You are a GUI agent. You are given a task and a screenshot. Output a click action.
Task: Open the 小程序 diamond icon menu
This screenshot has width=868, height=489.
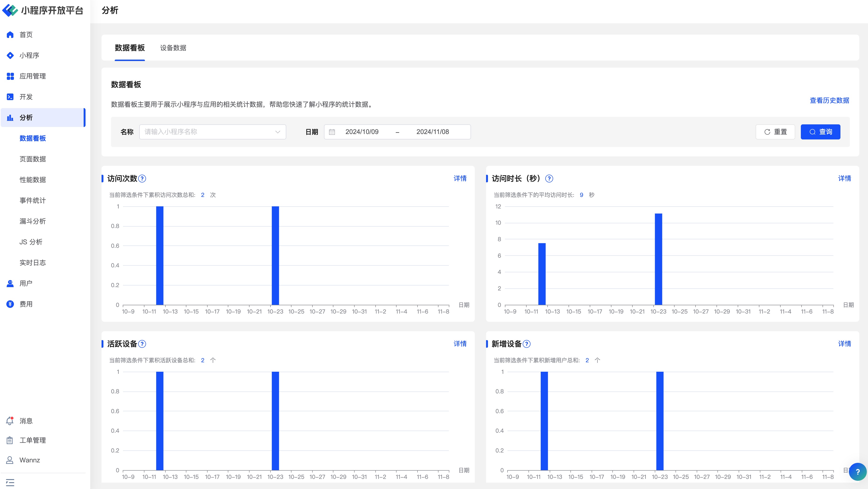(x=10, y=56)
